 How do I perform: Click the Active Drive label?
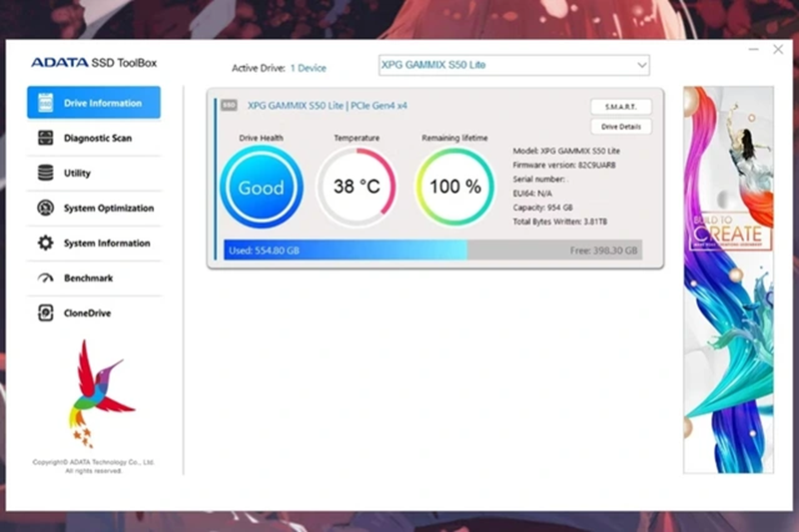tap(258, 68)
